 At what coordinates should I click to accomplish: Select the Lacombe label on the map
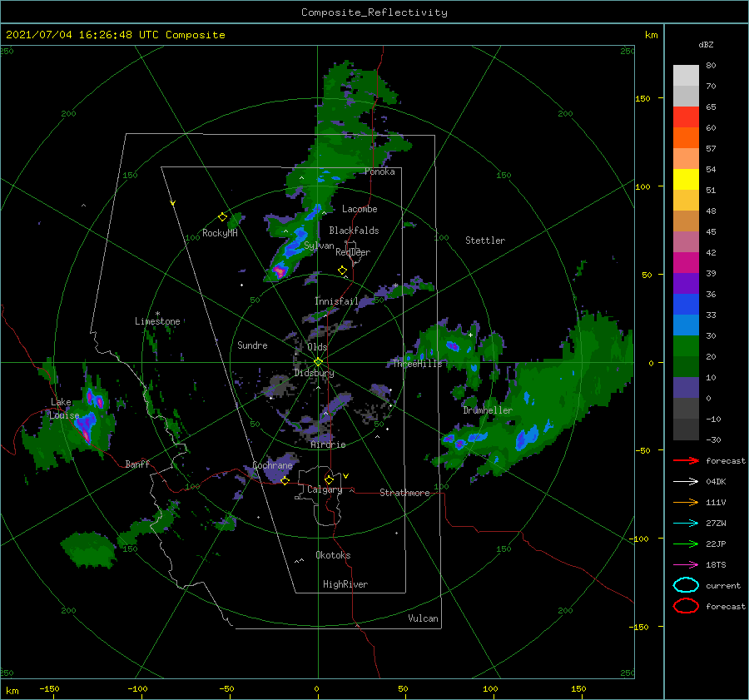[360, 209]
